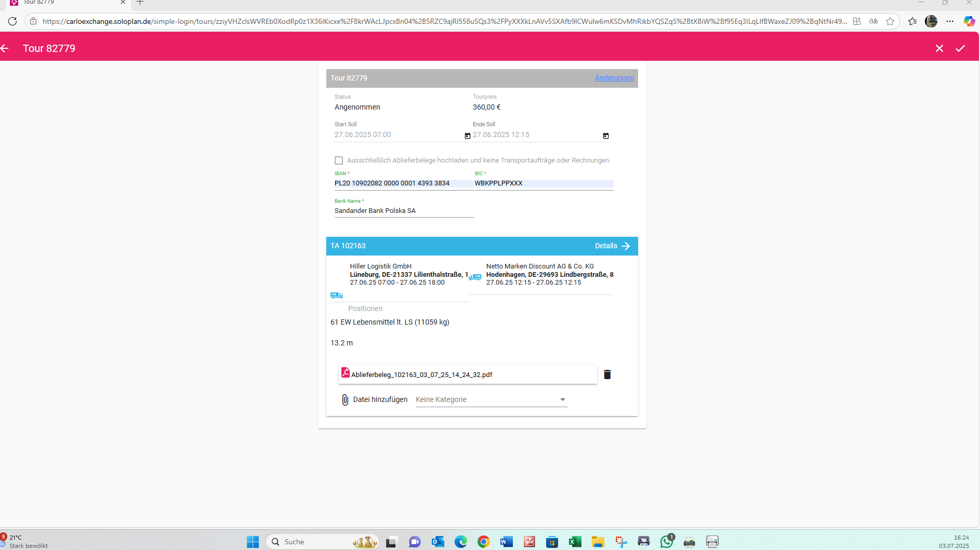The width and height of the screenshot is (980, 550).
Task: Go back using the header back arrow
Action: click(5, 48)
